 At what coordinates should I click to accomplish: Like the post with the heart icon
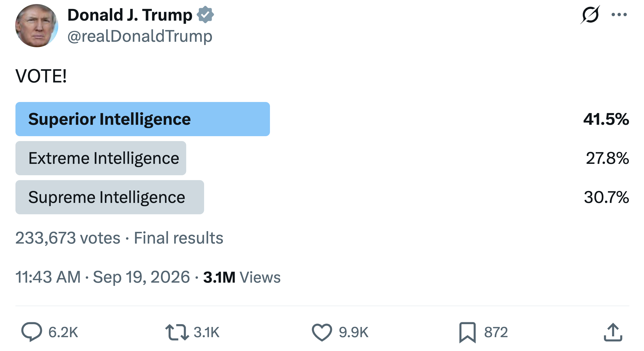point(322,332)
